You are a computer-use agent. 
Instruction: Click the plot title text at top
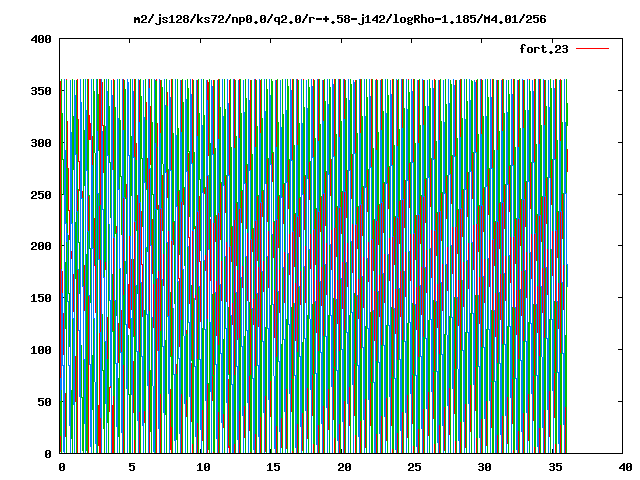(340, 19)
